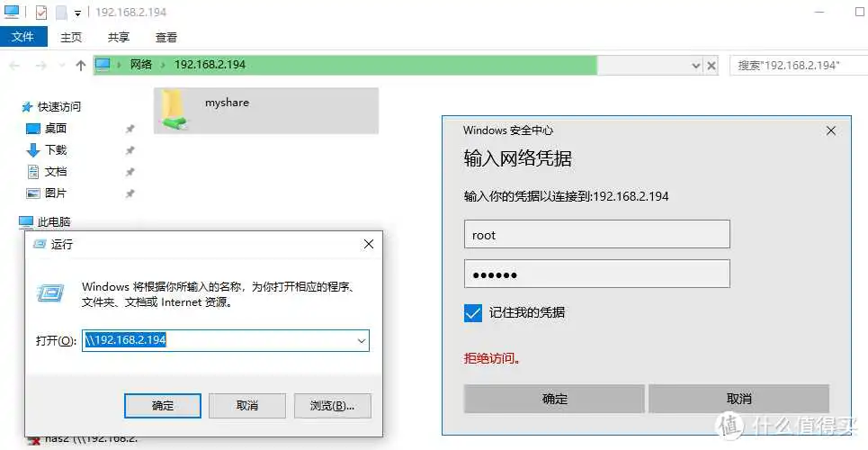Open the Run dialog command history dropdown
This screenshot has width=868, height=450.
pyautogui.click(x=362, y=341)
